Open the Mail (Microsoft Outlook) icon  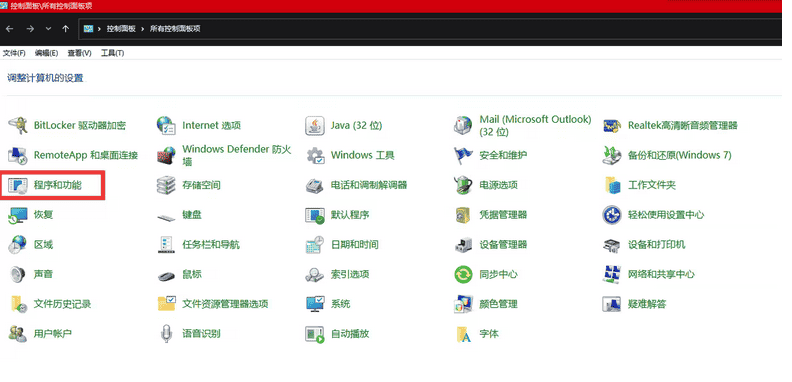tap(463, 125)
